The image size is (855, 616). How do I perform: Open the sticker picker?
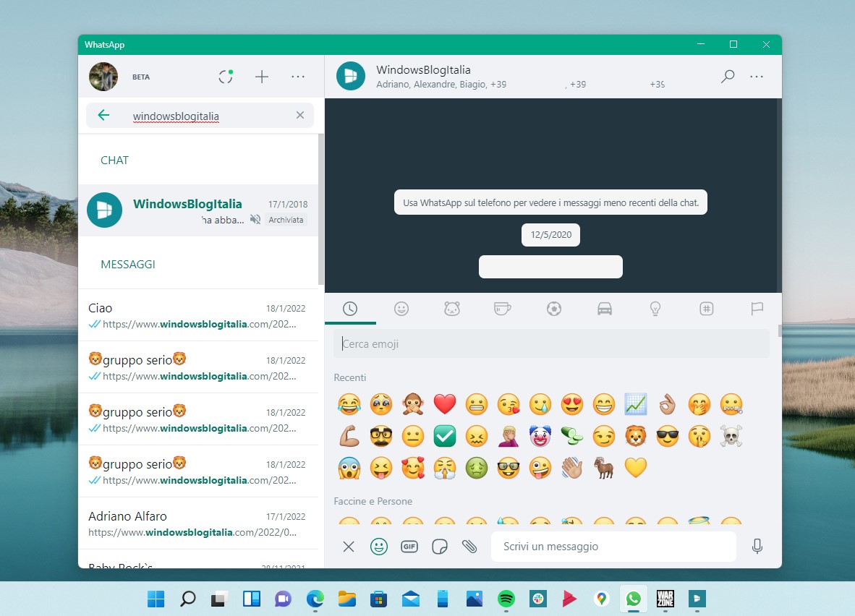(440, 546)
